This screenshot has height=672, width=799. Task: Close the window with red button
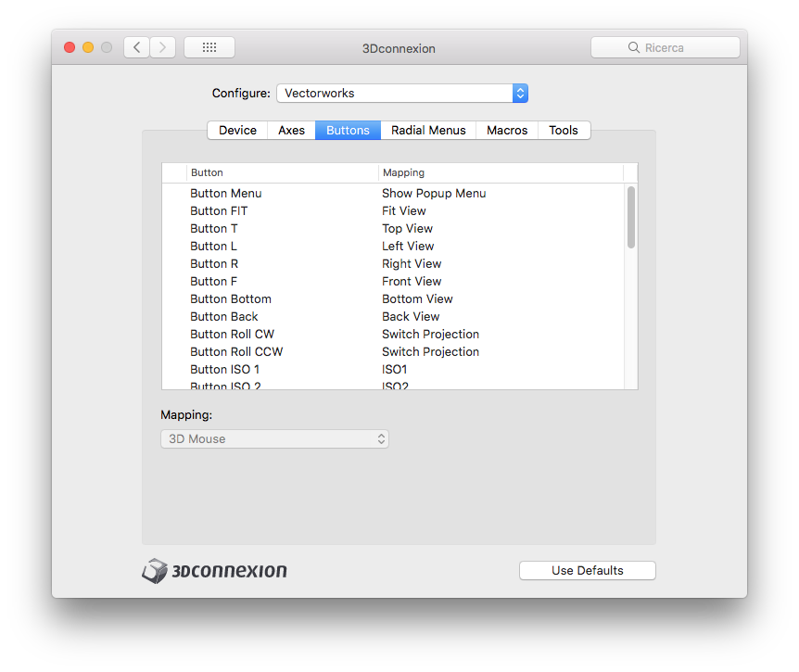click(70, 47)
